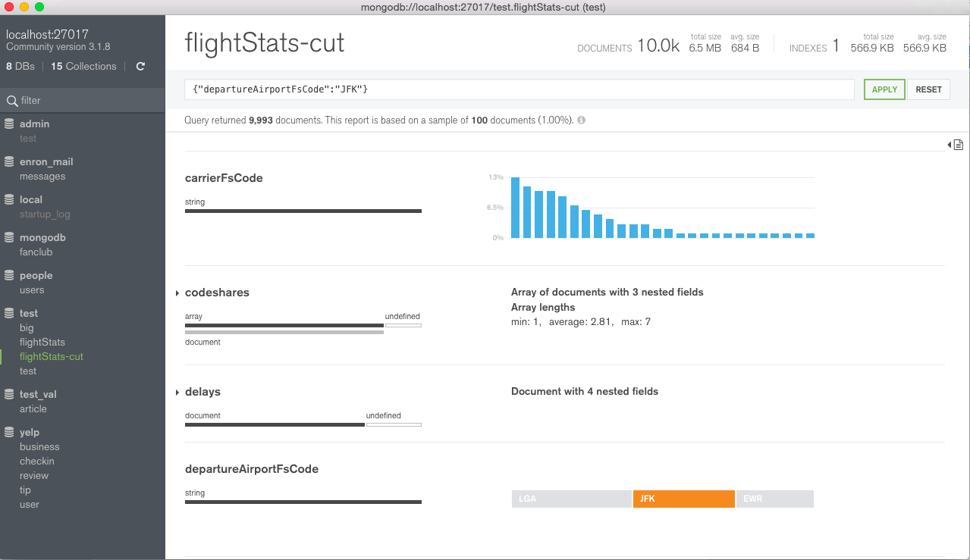Viewport: 970px width, 560px height.
Task: Click the enron_mail database icon
Action: [9, 161]
